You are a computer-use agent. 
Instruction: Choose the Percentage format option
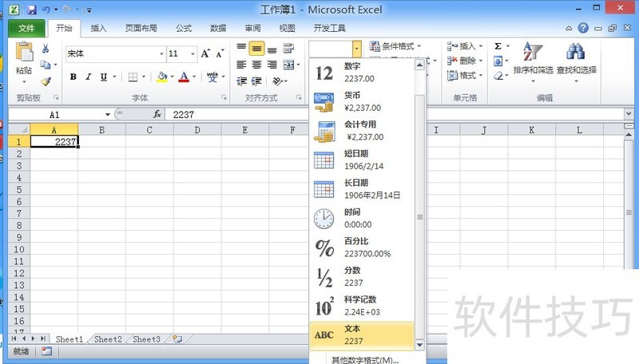pyautogui.click(x=362, y=247)
